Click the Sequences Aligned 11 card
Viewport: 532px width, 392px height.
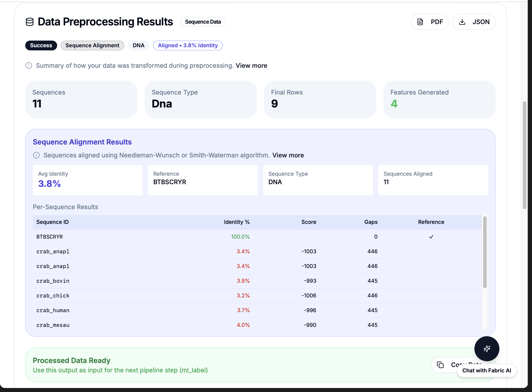point(433,180)
